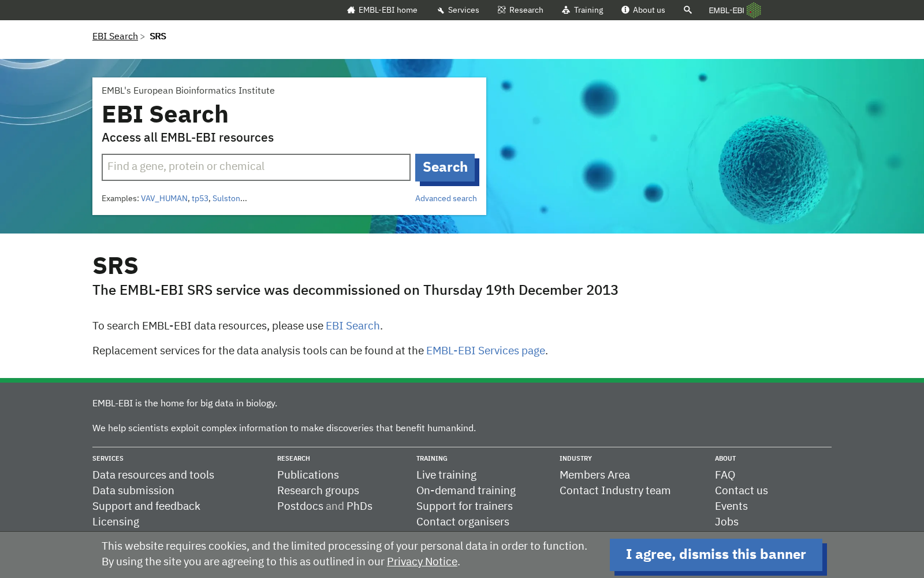Try the Sulston example query
The height and width of the screenshot is (578, 924).
click(x=226, y=198)
